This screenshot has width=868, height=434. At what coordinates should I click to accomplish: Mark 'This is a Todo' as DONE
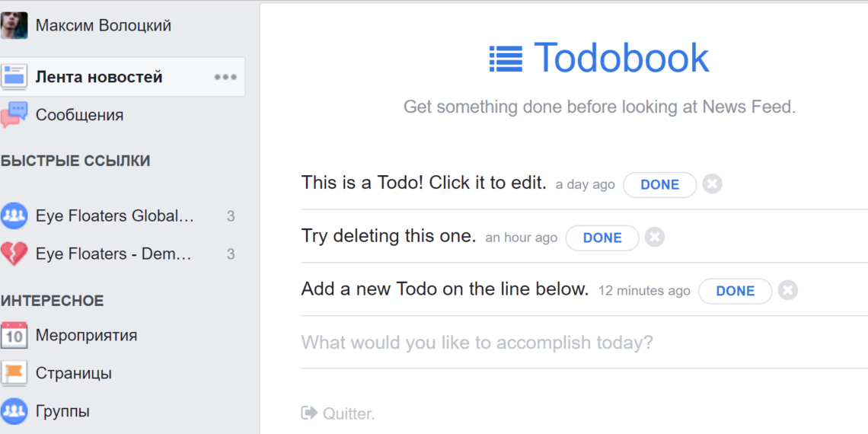pos(659,185)
